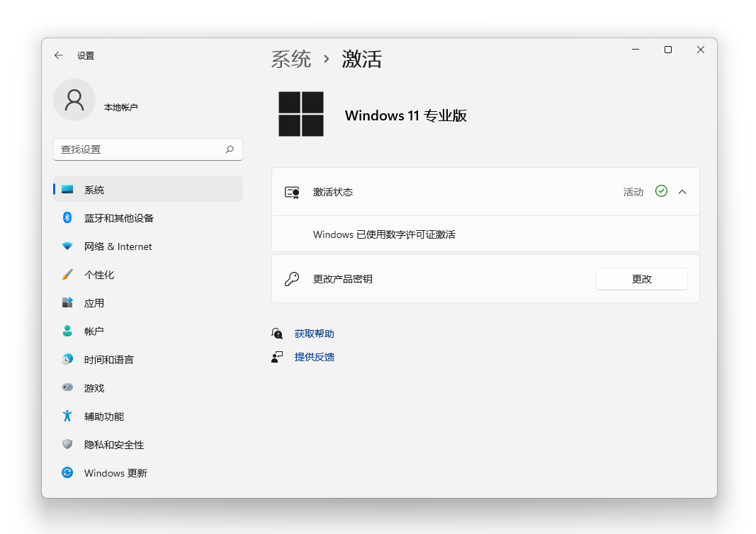The height and width of the screenshot is (534, 756).
Task: Open 系统 in the sidebar
Action: click(148, 189)
